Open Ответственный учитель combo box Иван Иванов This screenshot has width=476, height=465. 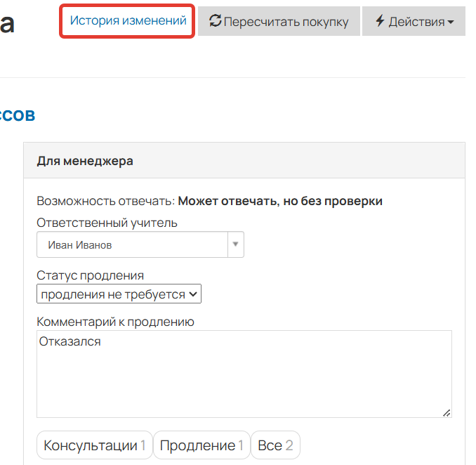(140, 244)
